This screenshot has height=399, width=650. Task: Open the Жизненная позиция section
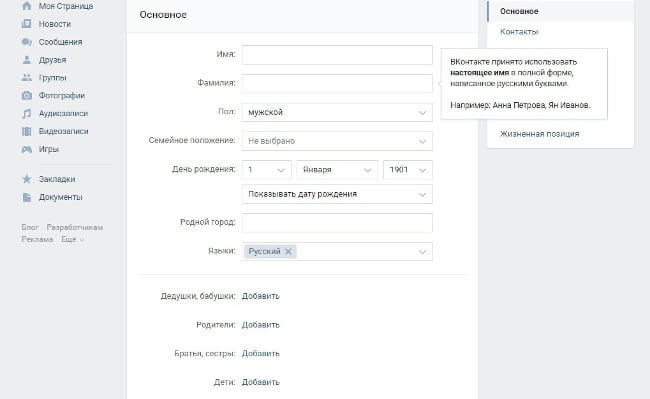[539, 134]
